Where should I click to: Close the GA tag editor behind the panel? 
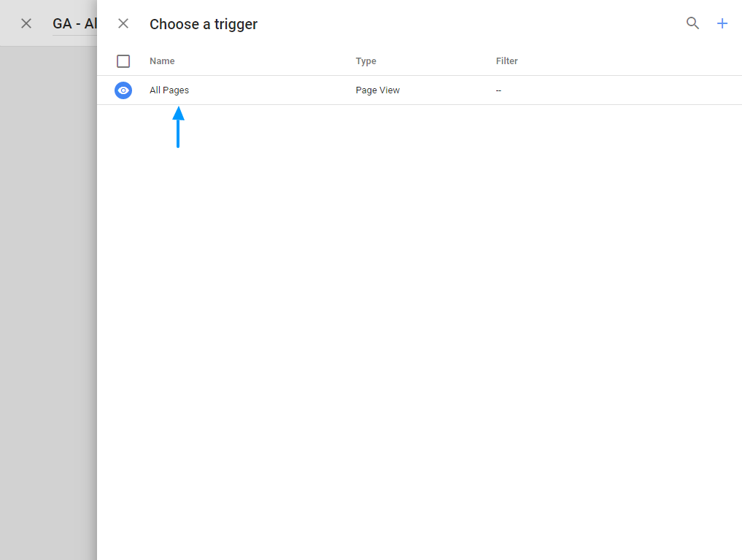point(26,23)
